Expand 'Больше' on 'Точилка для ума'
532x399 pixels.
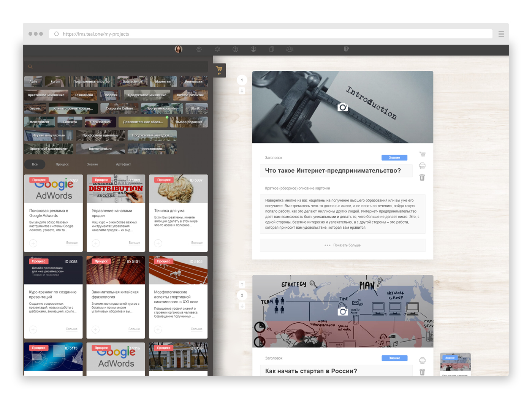197,243
